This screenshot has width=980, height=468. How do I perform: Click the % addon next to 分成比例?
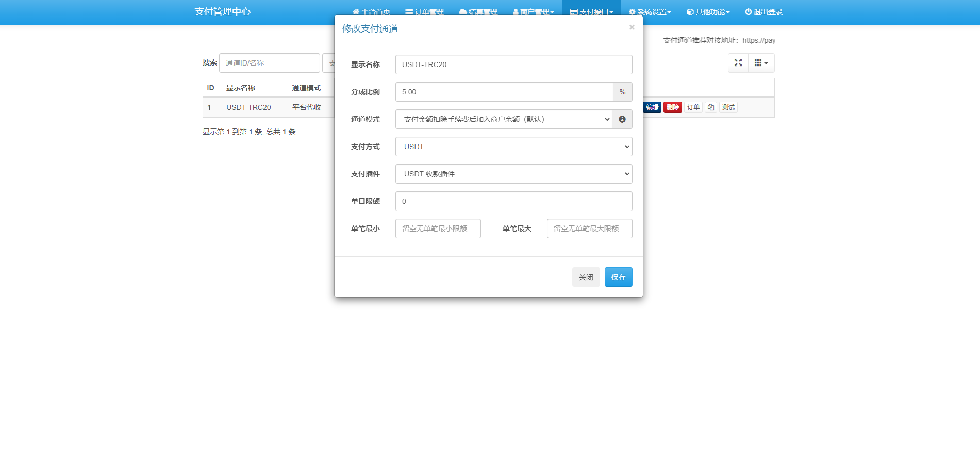coord(623,92)
